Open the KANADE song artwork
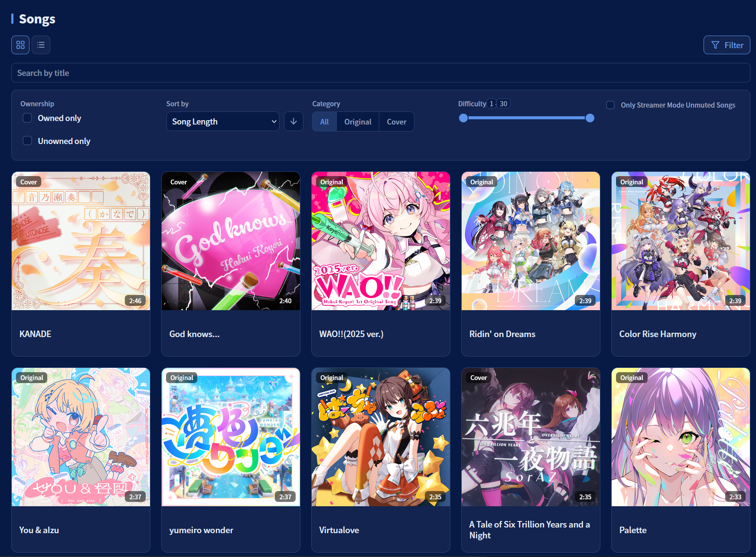Screen dimensions: 756x557 coord(81,241)
